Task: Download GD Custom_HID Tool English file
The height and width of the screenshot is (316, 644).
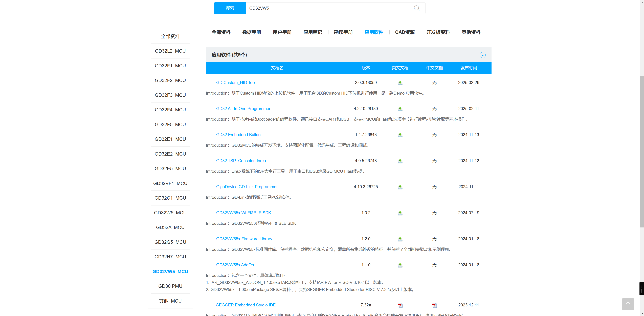Action: point(400,83)
